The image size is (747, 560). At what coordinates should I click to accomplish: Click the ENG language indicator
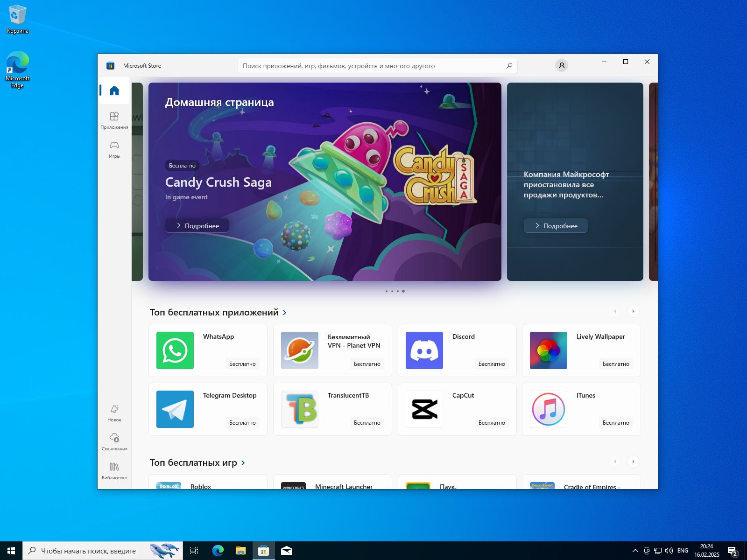click(x=682, y=550)
